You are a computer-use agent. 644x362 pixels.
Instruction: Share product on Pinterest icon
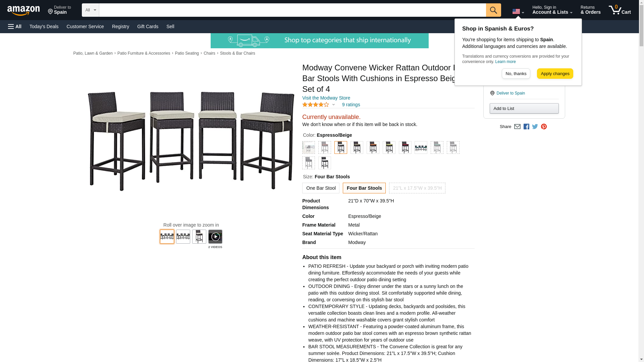[x=544, y=127]
